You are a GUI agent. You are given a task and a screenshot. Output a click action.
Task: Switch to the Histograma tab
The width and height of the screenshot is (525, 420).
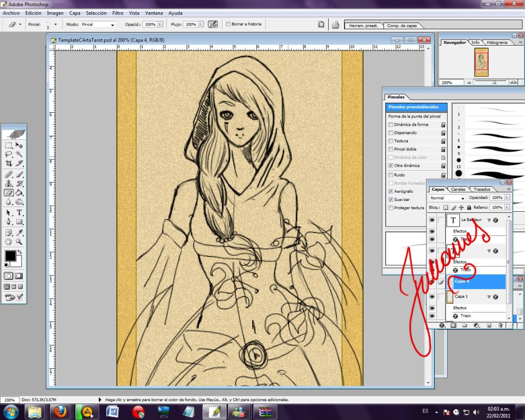[x=497, y=43]
